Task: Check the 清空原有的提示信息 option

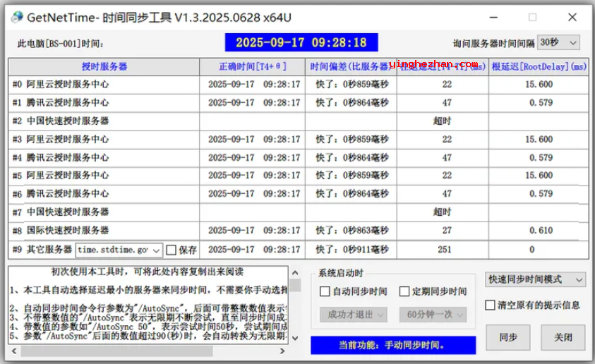Action: 491,305
